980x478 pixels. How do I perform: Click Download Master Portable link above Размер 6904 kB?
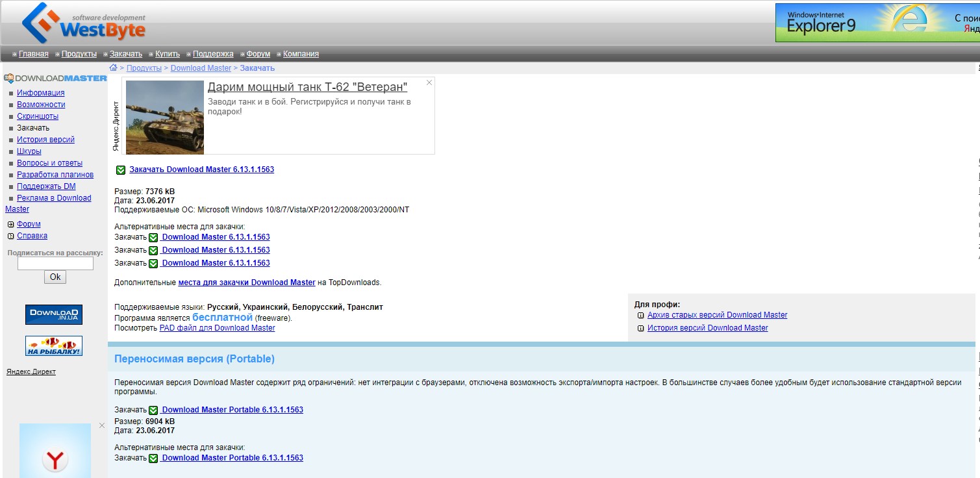232,410
